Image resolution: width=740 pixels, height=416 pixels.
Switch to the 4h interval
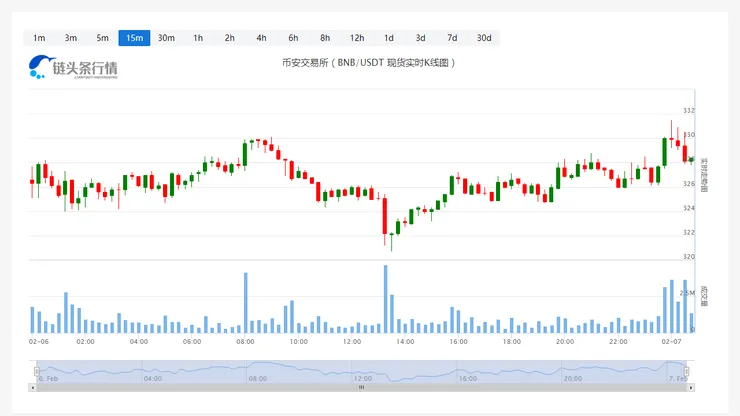point(261,38)
